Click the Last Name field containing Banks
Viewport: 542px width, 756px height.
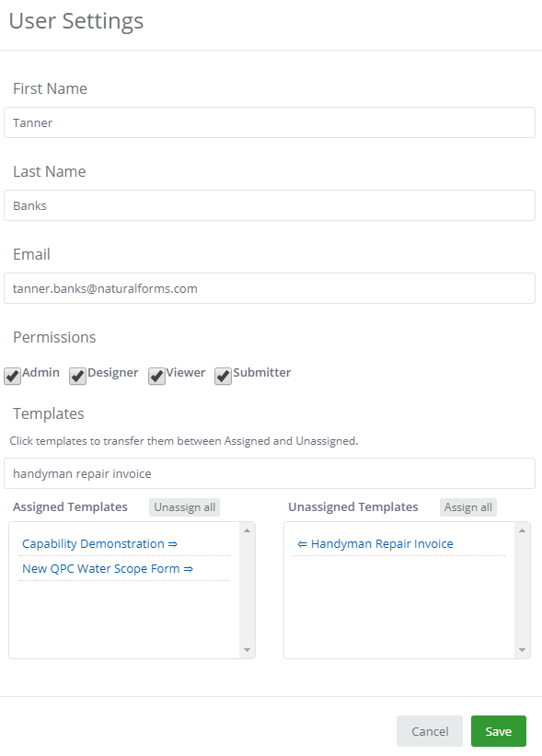[270, 205]
